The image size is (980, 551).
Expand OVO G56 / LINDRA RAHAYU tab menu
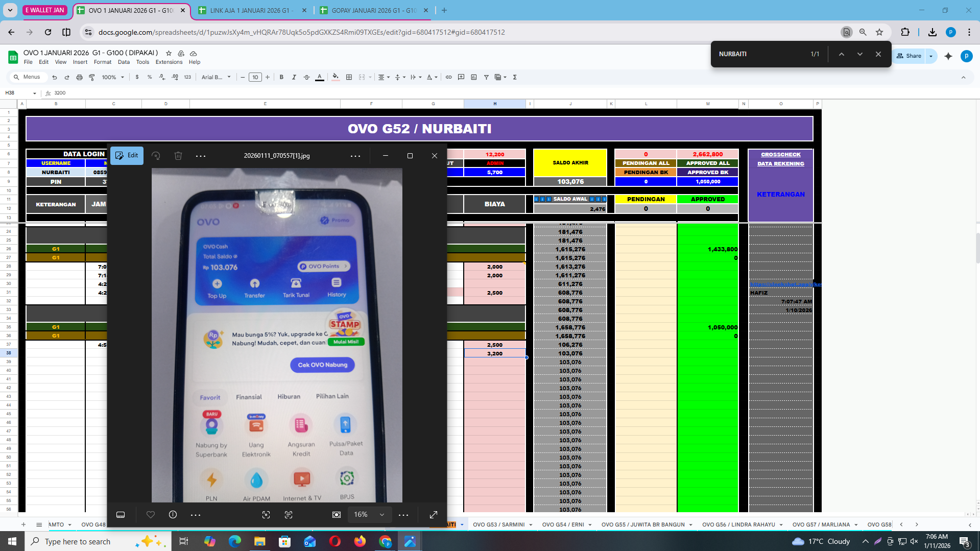(x=781, y=524)
